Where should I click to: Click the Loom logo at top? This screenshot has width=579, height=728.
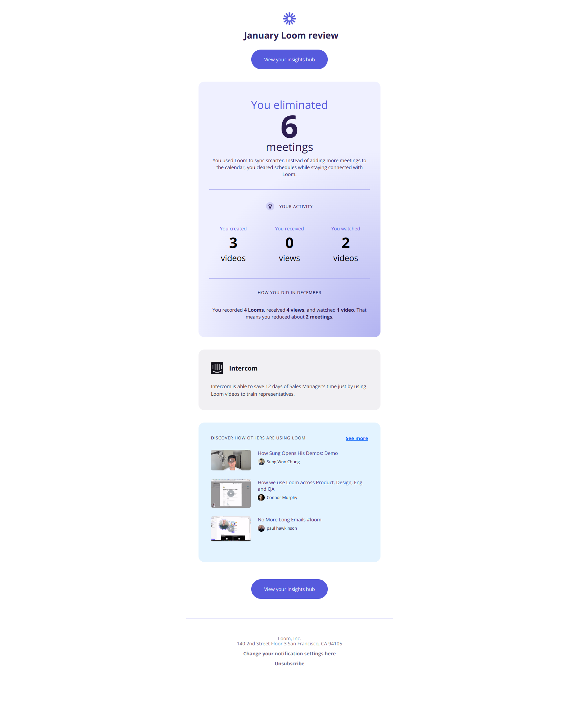pyautogui.click(x=289, y=19)
